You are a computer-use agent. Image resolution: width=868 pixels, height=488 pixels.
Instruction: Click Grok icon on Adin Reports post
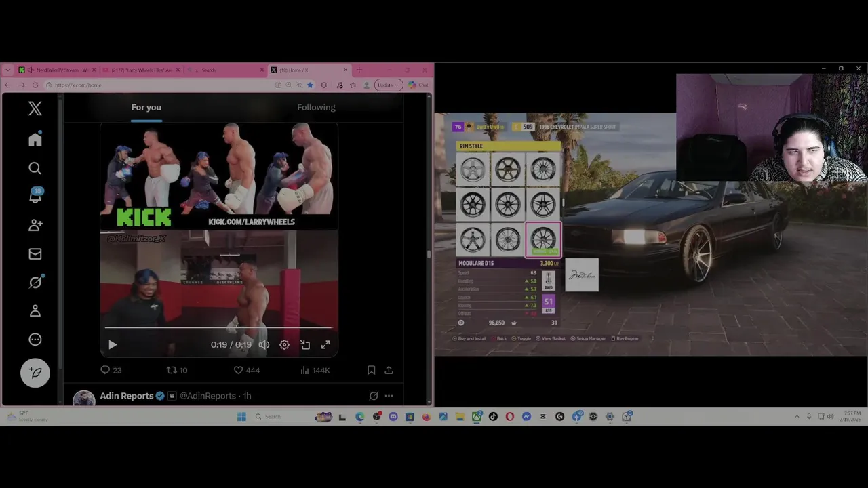click(374, 396)
